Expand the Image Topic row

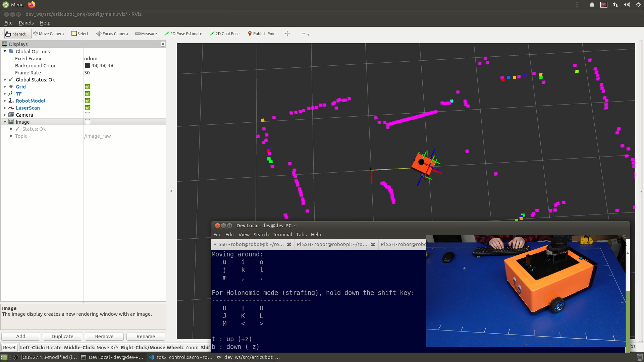pyautogui.click(x=11, y=136)
